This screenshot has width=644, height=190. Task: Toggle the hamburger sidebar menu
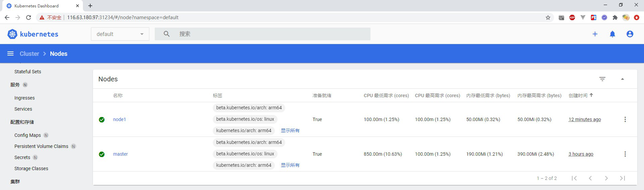10,53
